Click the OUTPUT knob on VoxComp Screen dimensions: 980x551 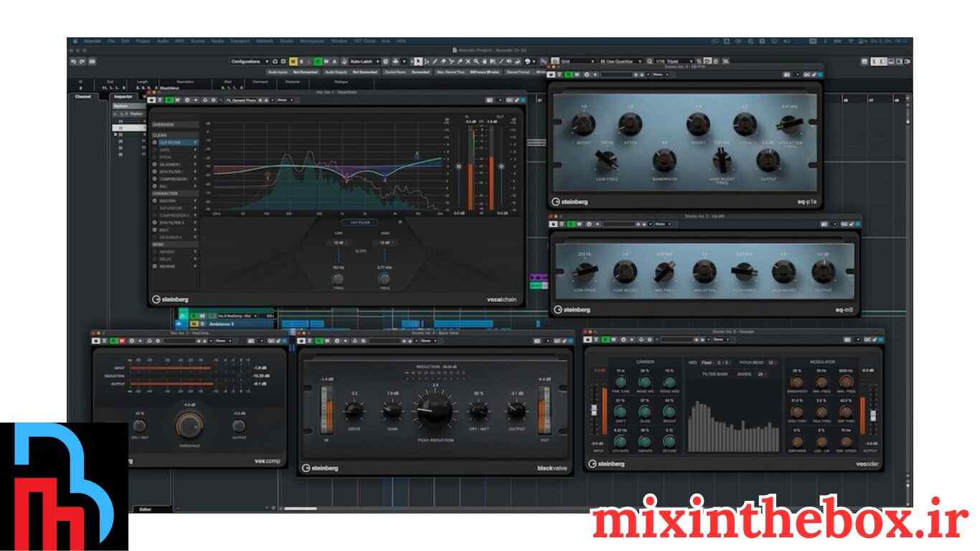tap(239, 425)
